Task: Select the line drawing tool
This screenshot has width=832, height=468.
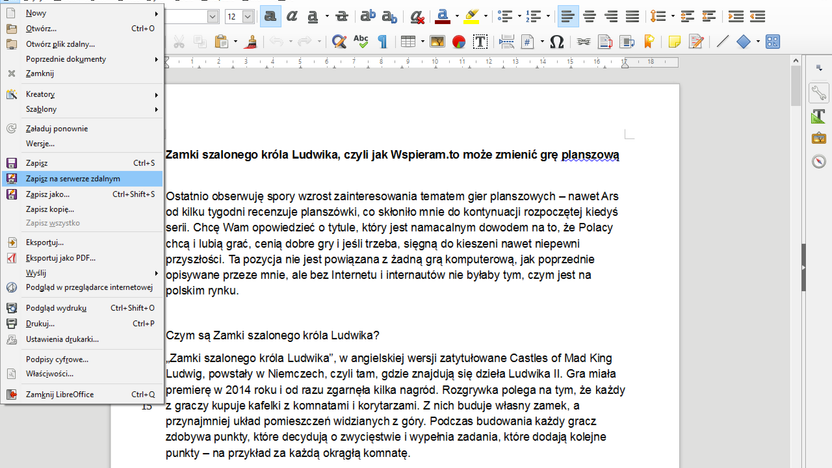Action: 722,41
